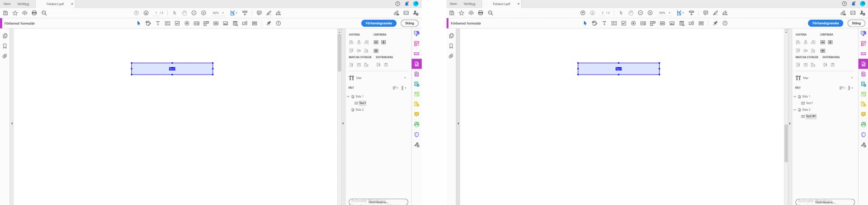Open Sign tool in page 1/2 window
This screenshot has width=868, height=205.
[x=278, y=13]
